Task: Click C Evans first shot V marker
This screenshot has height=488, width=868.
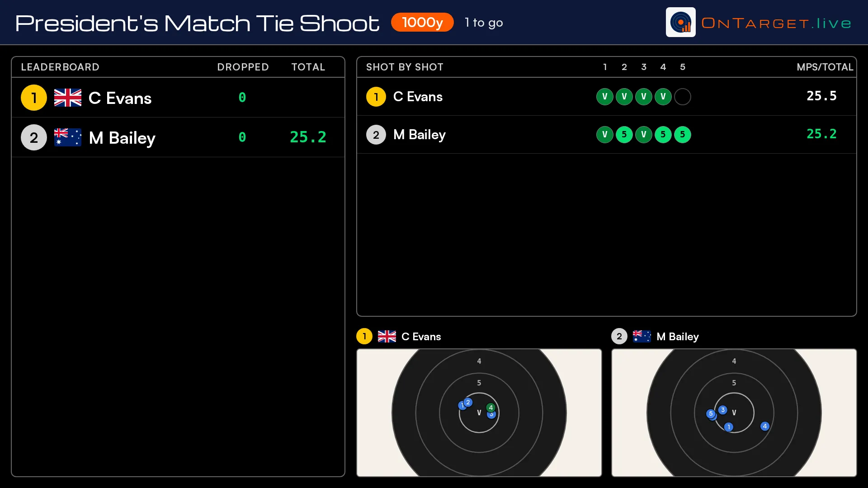Action: [x=605, y=97]
